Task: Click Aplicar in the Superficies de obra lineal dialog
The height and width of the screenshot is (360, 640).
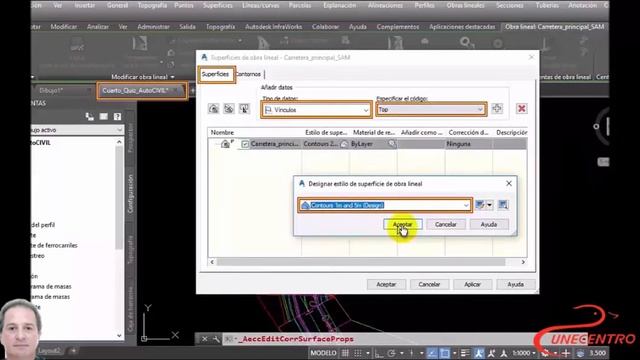Action: (472, 284)
